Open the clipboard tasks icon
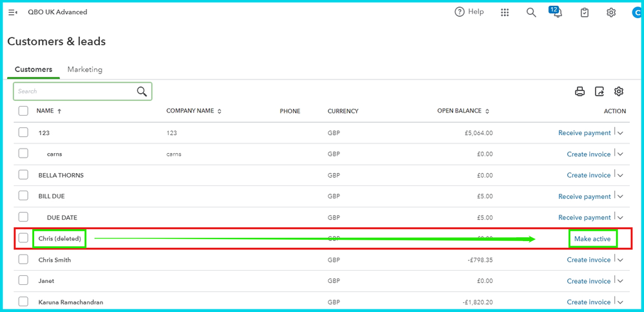644x312 pixels. (585, 12)
